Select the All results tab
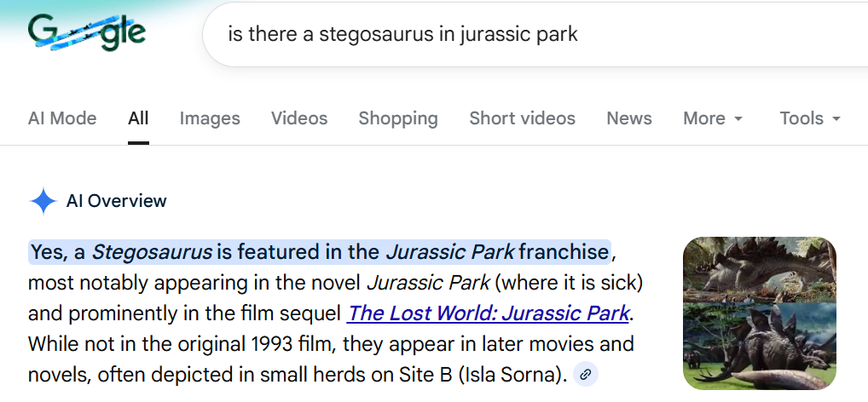The height and width of the screenshot is (402, 868). click(x=138, y=118)
